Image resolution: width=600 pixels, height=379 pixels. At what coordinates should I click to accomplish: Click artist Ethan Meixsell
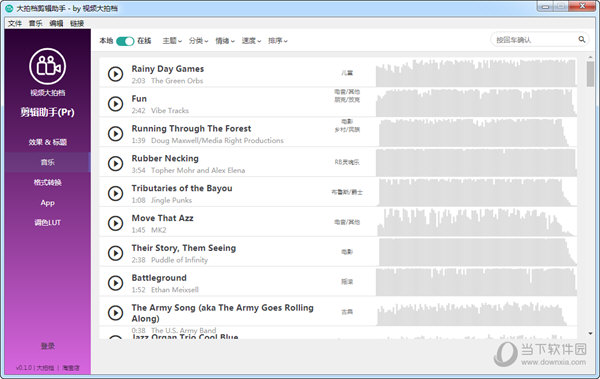pyautogui.click(x=174, y=290)
